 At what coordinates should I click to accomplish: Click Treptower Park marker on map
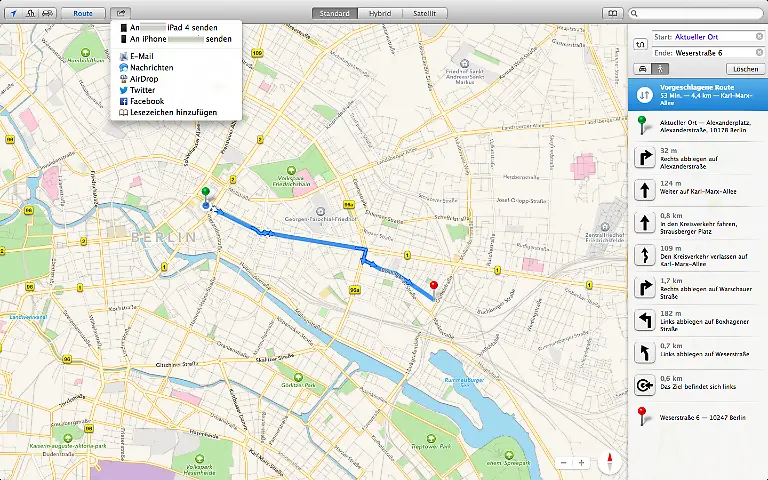(431, 438)
